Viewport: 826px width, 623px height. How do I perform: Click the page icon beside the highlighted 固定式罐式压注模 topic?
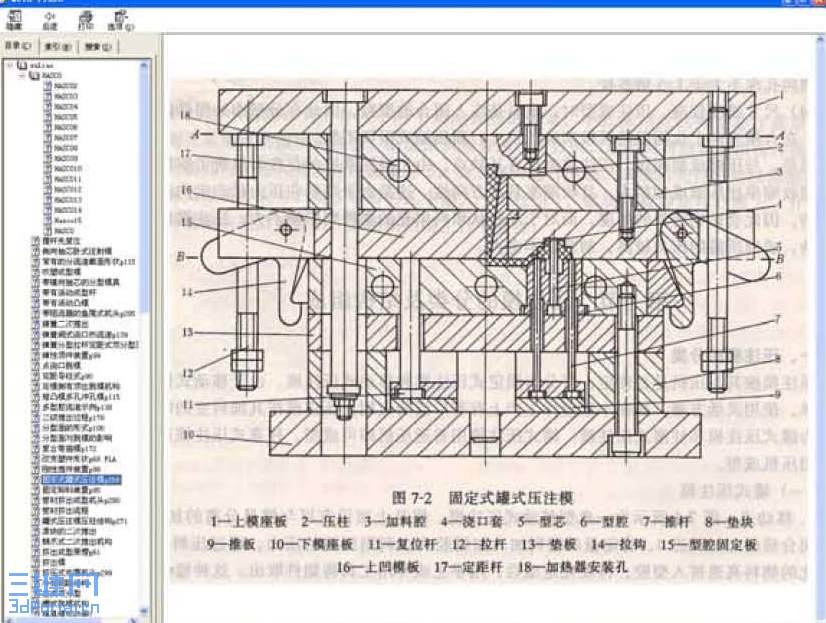pos(36,480)
